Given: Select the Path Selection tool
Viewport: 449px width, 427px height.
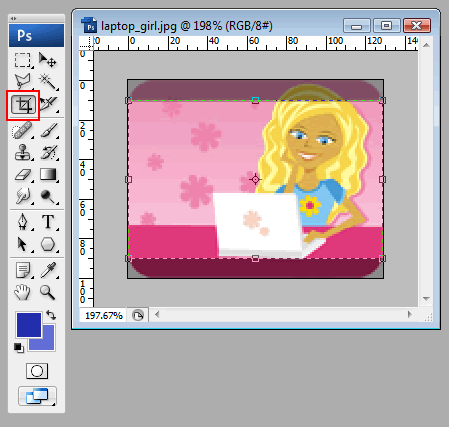Looking at the screenshot, I should 22,244.
